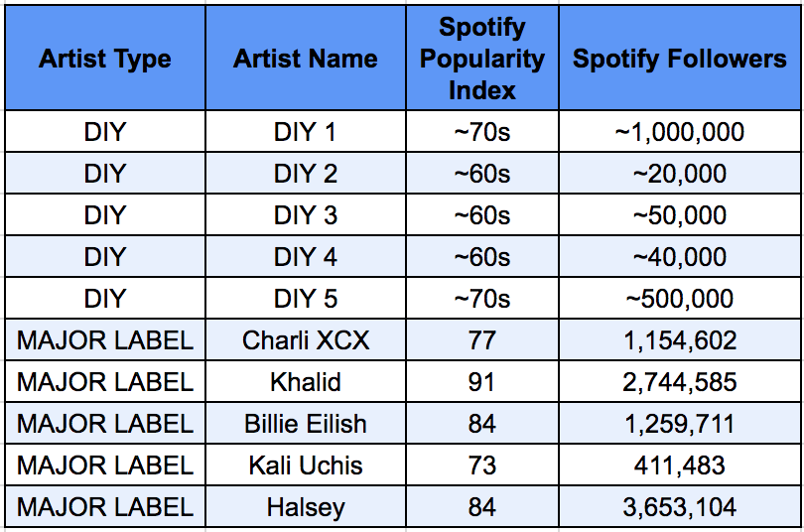The image size is (804, 532).
Task: Click Khalid's popularity value 91
Action: click(482, 382)
